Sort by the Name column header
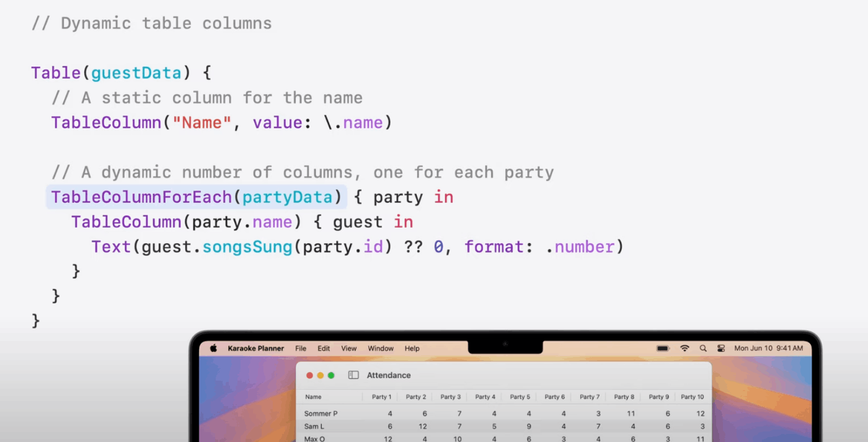This screenshot has height=442, width=868. coord(313,397)
